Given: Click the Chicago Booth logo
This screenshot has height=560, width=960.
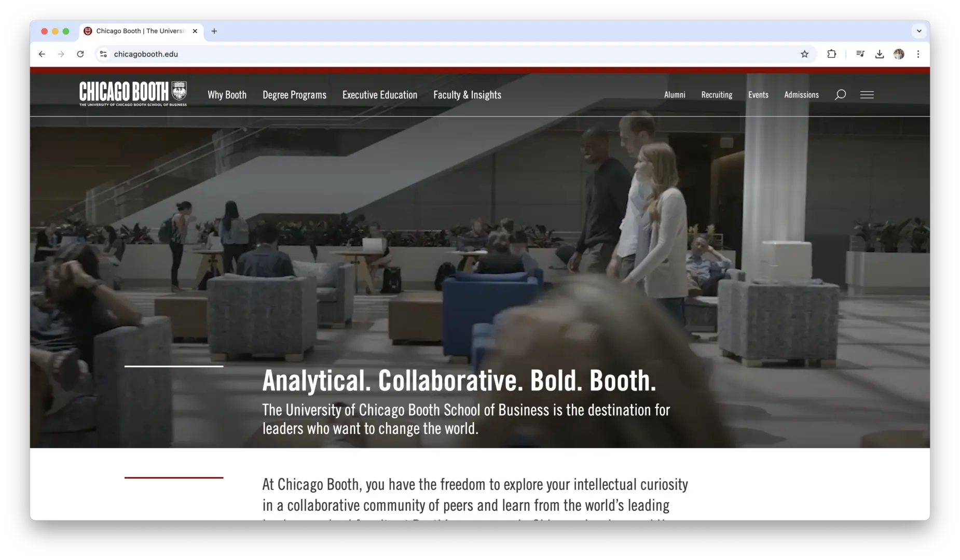Looking at the screenshot, I should tap(133, 94).
